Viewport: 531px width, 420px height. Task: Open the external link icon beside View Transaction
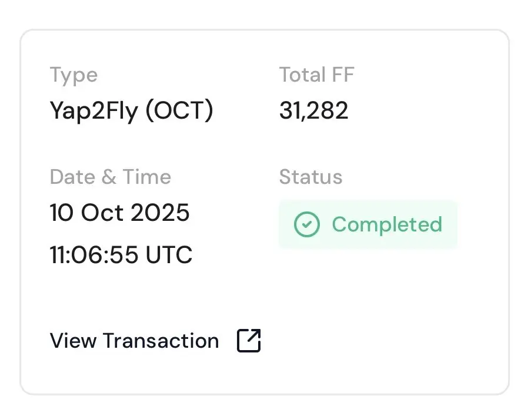[249, 341]
